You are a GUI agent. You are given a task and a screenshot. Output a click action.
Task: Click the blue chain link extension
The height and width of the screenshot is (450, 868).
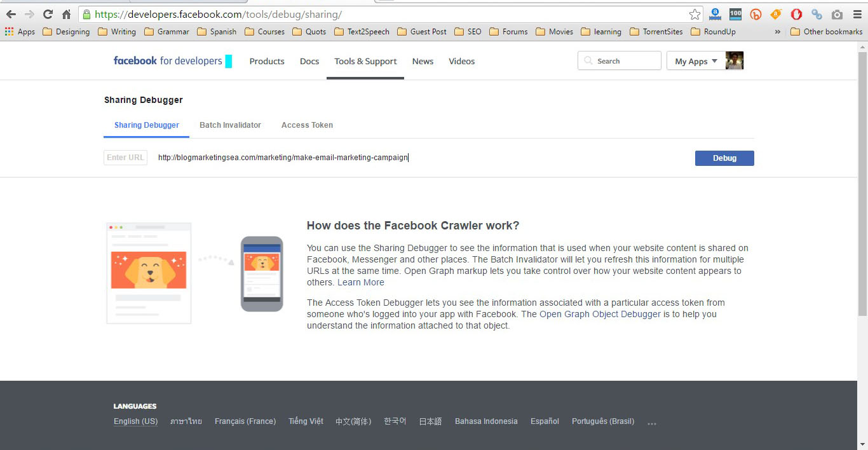click(817, 14)
